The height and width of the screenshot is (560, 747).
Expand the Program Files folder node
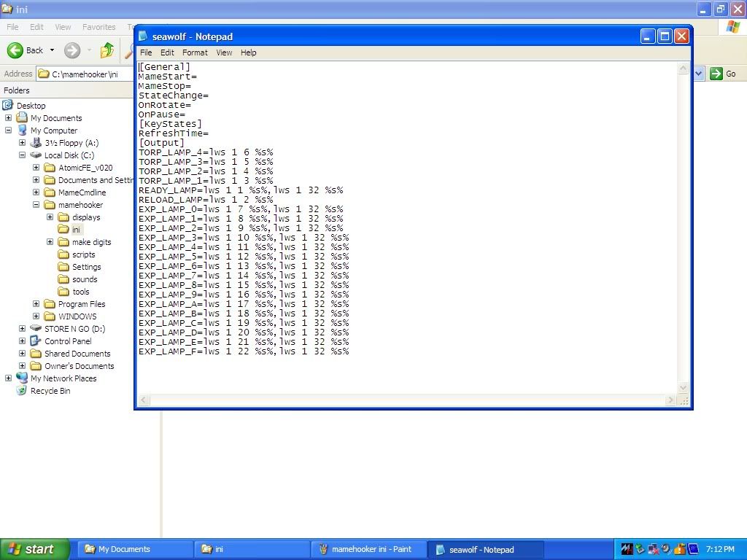(x=36, y=303)
